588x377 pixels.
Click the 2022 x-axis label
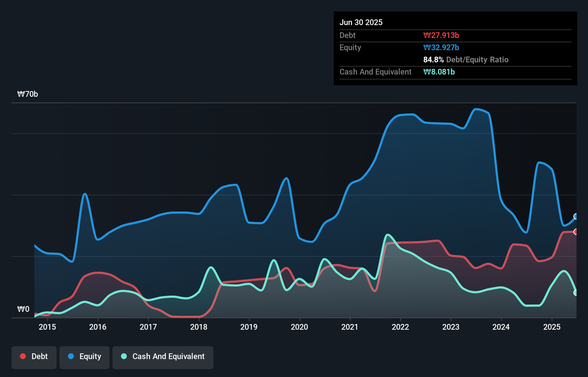pyautogui.click(x=400, y=327)
